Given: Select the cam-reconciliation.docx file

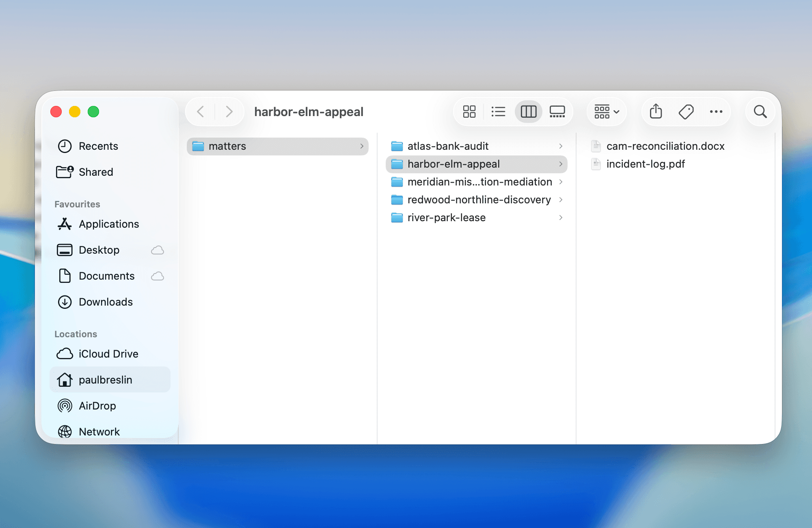Looking at the screenshot, I should (x=665, y=146).
